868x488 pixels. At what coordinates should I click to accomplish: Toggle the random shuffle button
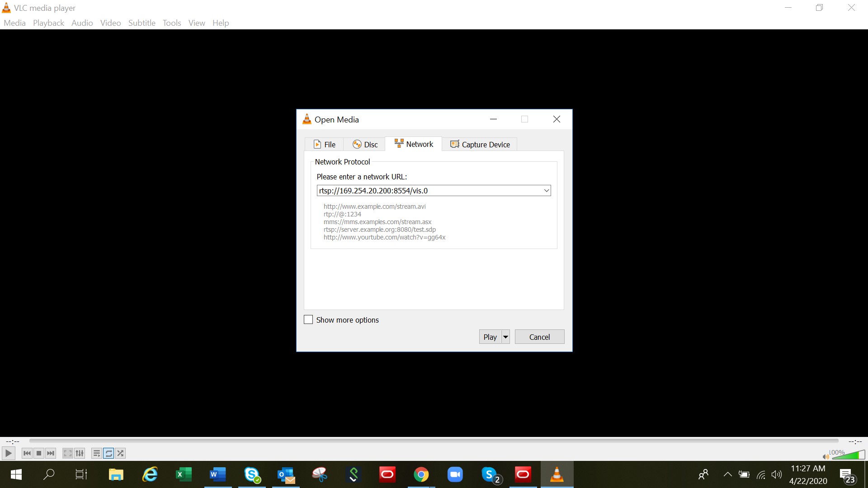coord(120,453)
